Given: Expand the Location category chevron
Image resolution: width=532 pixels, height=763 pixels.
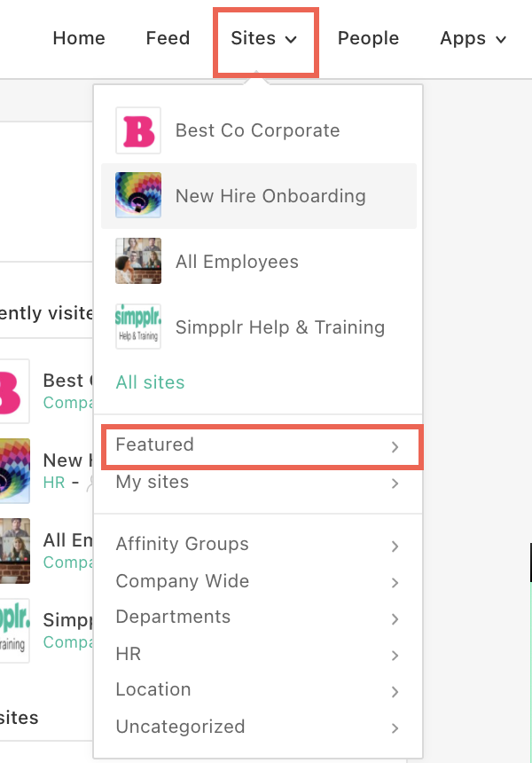Looking at the screenshot, I should 395,691.
